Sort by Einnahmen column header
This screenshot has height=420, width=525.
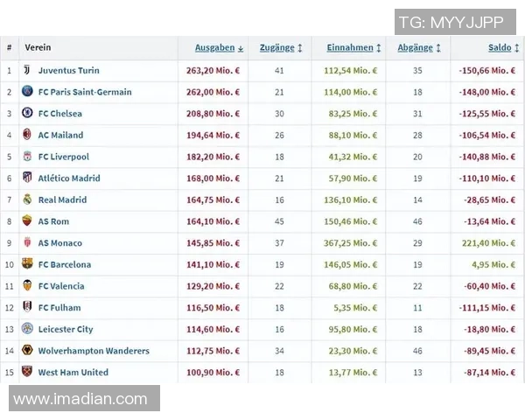350,47
